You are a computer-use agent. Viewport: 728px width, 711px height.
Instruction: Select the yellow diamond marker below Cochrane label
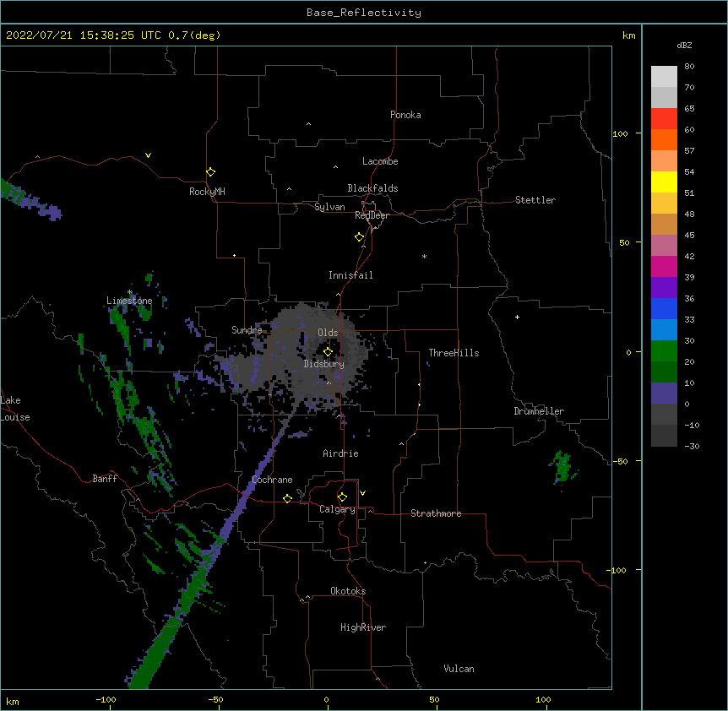point(287,498)
